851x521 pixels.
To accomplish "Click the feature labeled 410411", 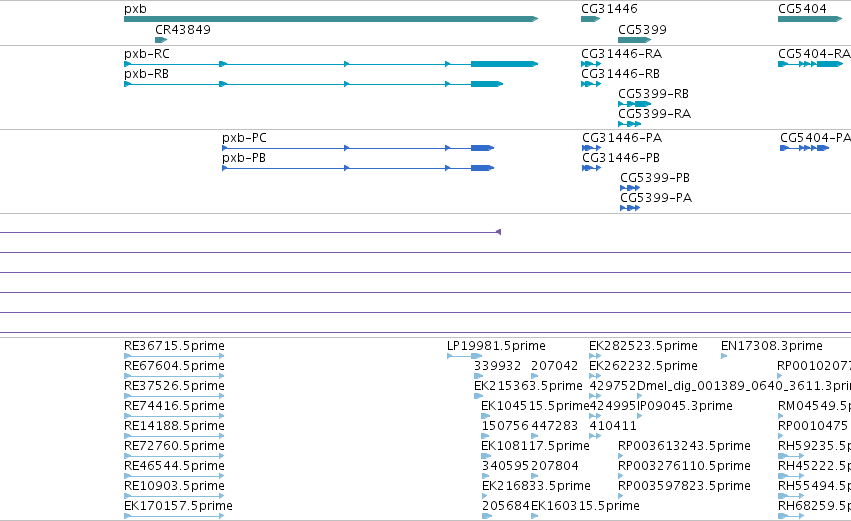I will 595,436.
